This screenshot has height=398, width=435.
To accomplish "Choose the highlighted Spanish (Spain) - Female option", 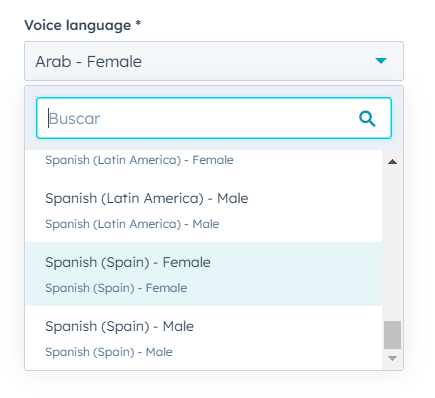I will click(203, 274).
